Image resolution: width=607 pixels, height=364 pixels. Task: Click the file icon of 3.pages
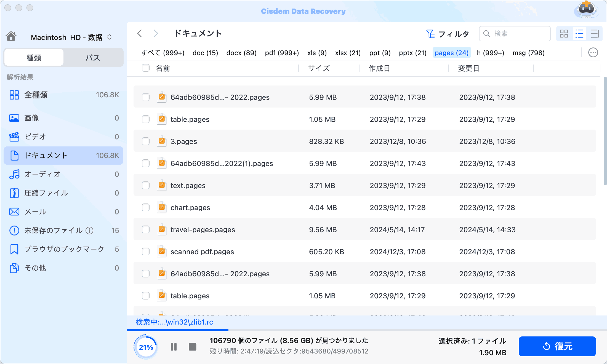point(162,141)
